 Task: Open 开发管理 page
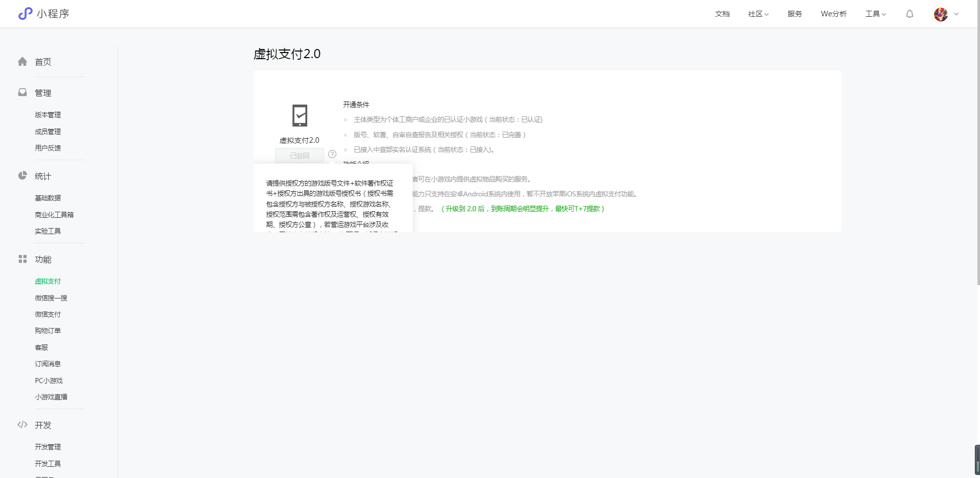[48, 447]
